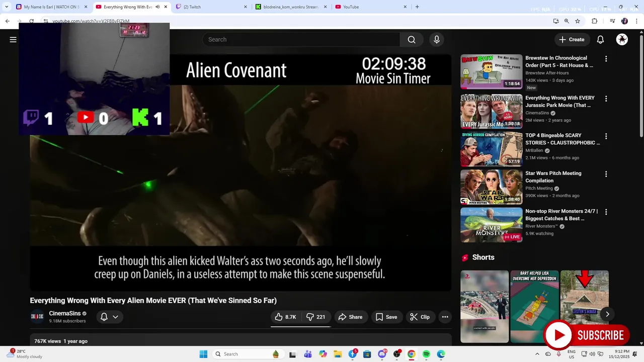The width and height of the screenshot is (644, 362).
Task: Open the YouTube account avatar menu
Action: pyautogui.click(x=622, y=40)
